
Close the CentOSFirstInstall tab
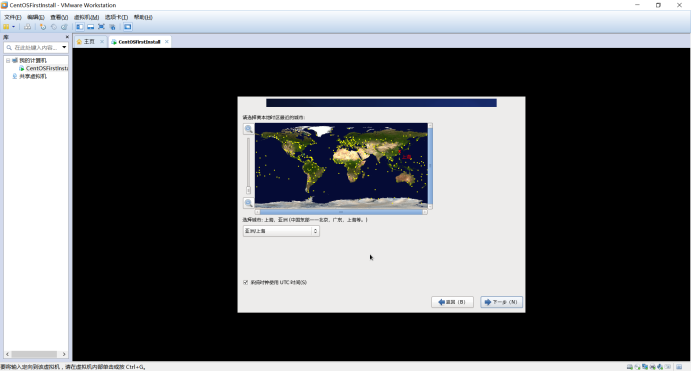coord(167,41)
